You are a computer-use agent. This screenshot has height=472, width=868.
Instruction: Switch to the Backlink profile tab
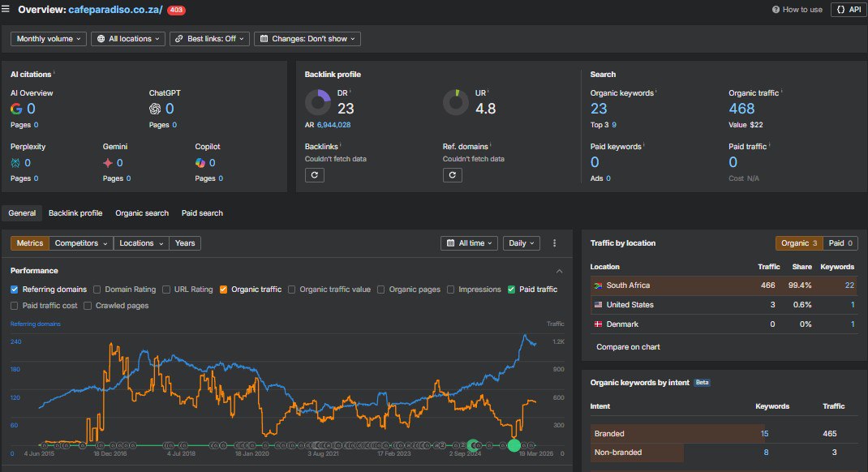tap(75, 213)
